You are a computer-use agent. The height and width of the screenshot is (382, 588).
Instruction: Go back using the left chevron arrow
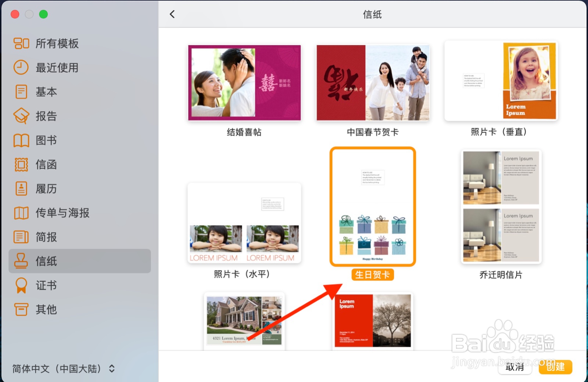172,14
